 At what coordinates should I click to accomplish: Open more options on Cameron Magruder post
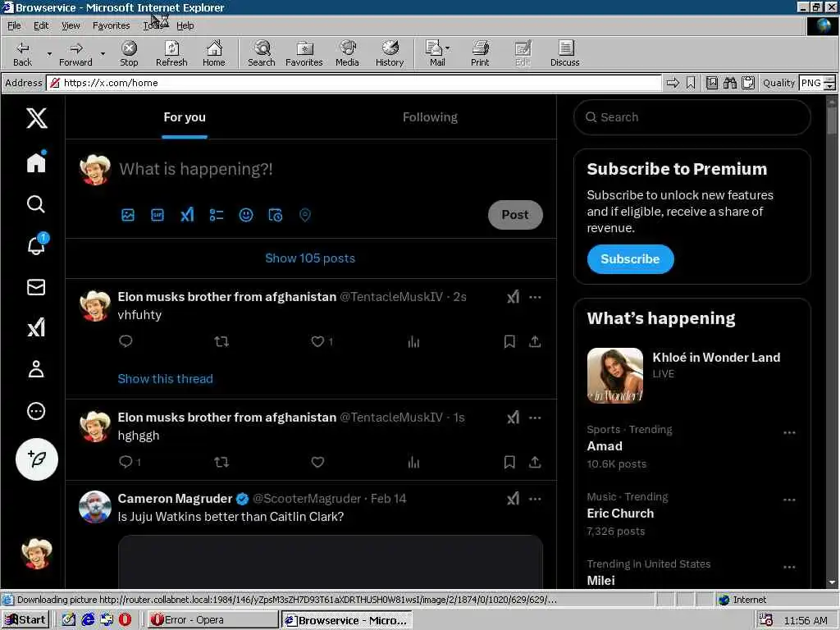[x=535, y=499]
